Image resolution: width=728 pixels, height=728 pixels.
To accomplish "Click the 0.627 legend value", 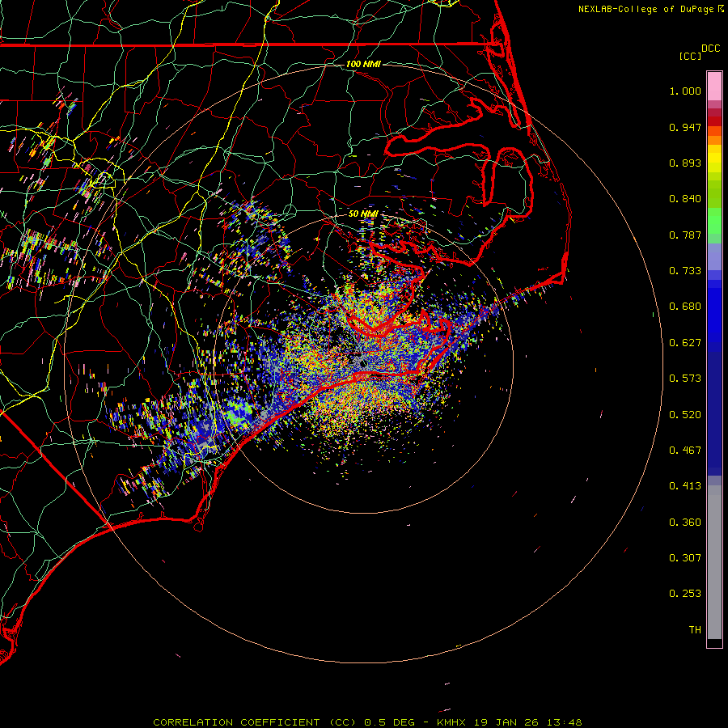I will tap(685, 343).
